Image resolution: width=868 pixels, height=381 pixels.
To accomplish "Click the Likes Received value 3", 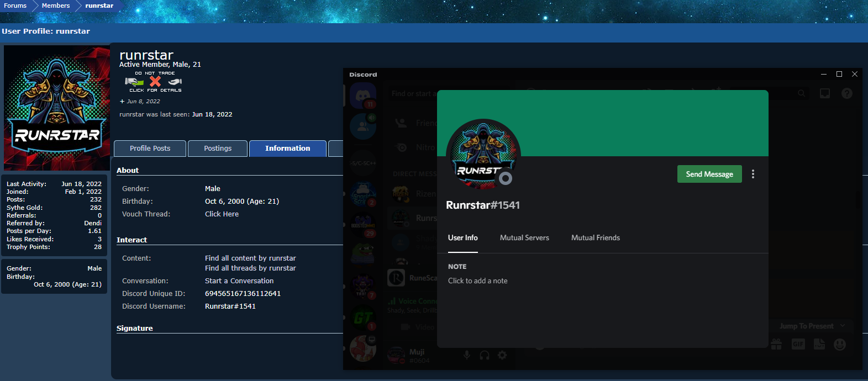I will [100, 240].
